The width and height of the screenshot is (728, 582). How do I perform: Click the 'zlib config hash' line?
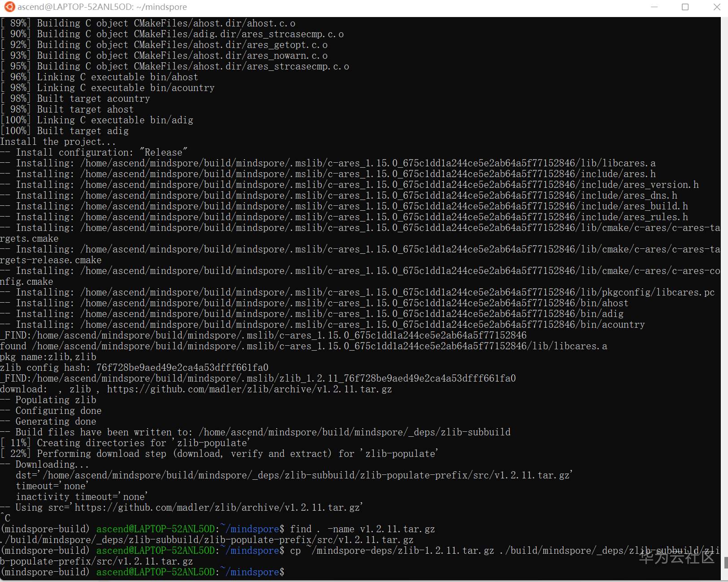(134, 368)
